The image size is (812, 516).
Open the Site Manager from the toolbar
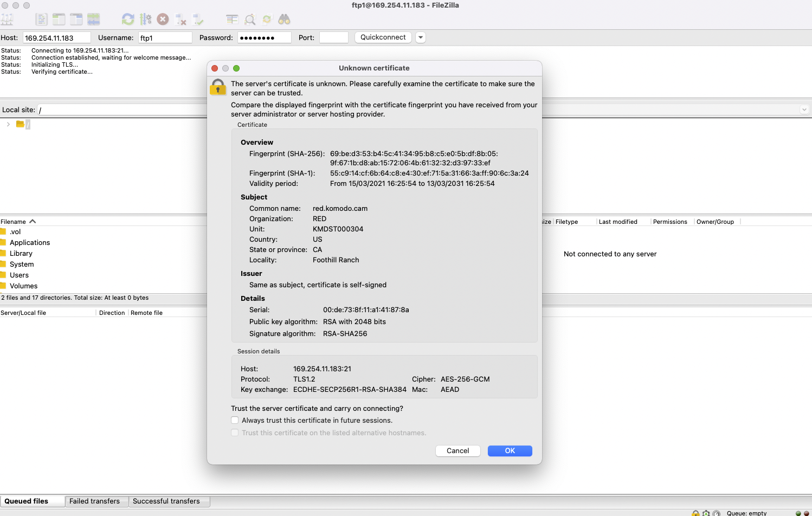7,20
